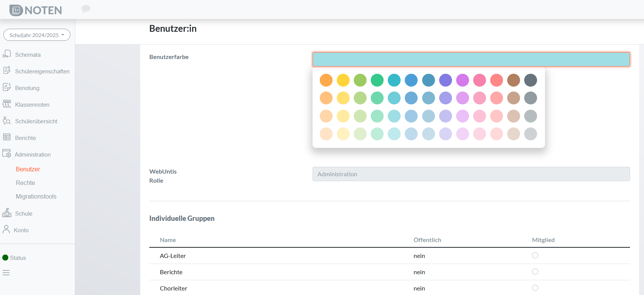Click the chat bubble icon in header
Viewport: 644px width, 295px height.
86,9
